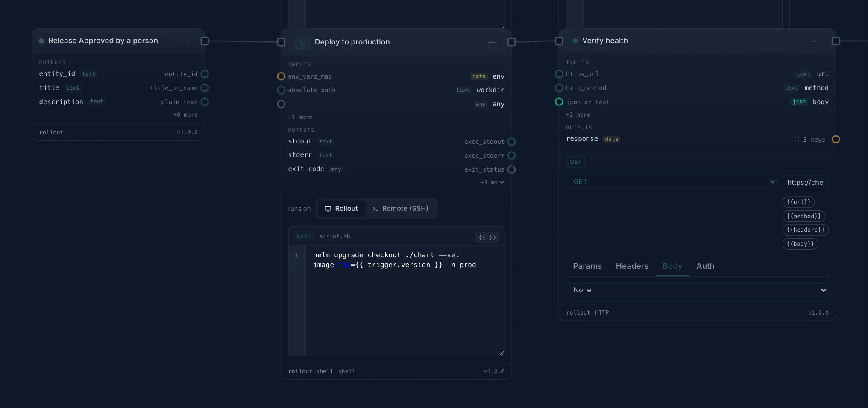868x408 pixels.
Task: Select the response output port
Action: (836, 139)
